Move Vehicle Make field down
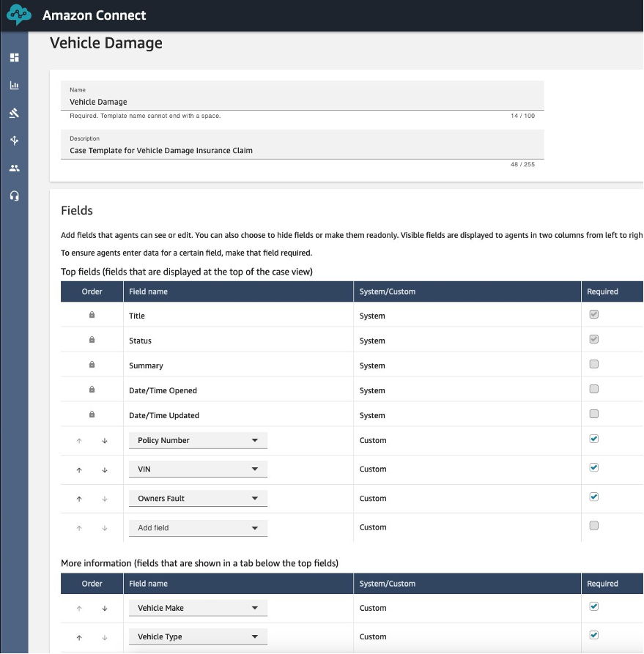644x654 pixels. tap(105, 609)
